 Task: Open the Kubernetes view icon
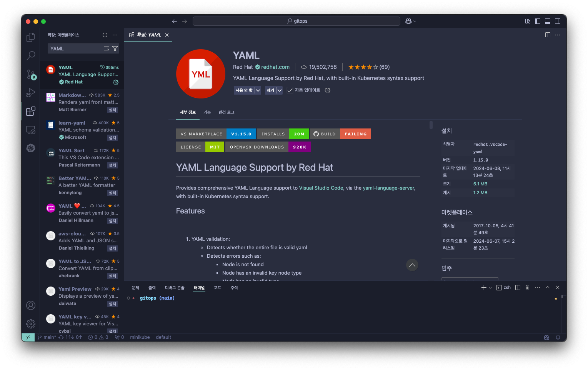click(x=31, y=148)
